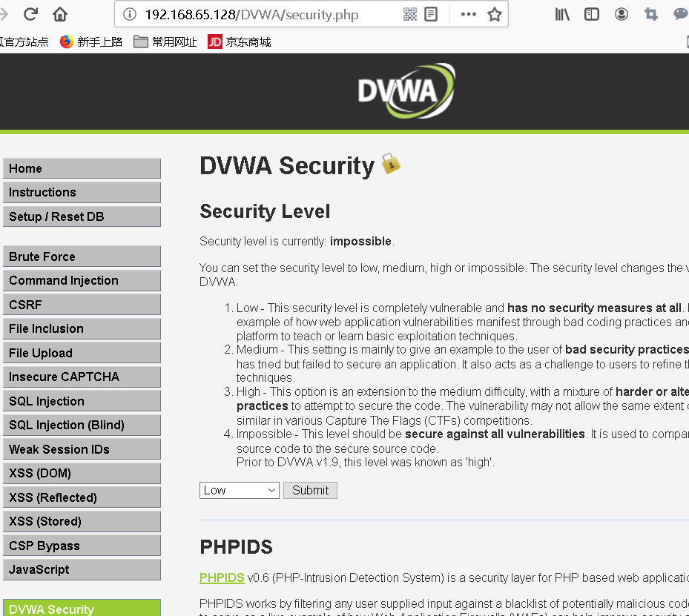The image size is (689, 616).
Task: Go to browser home page icon
Action: (x=60, y=14)
